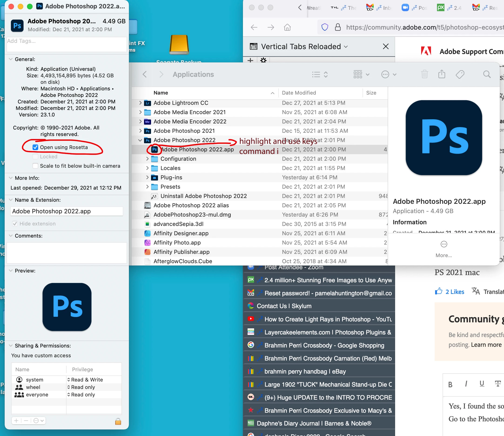504x436 pixels.
Task: Toggle the Hide extension checkbox
Action: pyautogui.click(x=15, y=224)
